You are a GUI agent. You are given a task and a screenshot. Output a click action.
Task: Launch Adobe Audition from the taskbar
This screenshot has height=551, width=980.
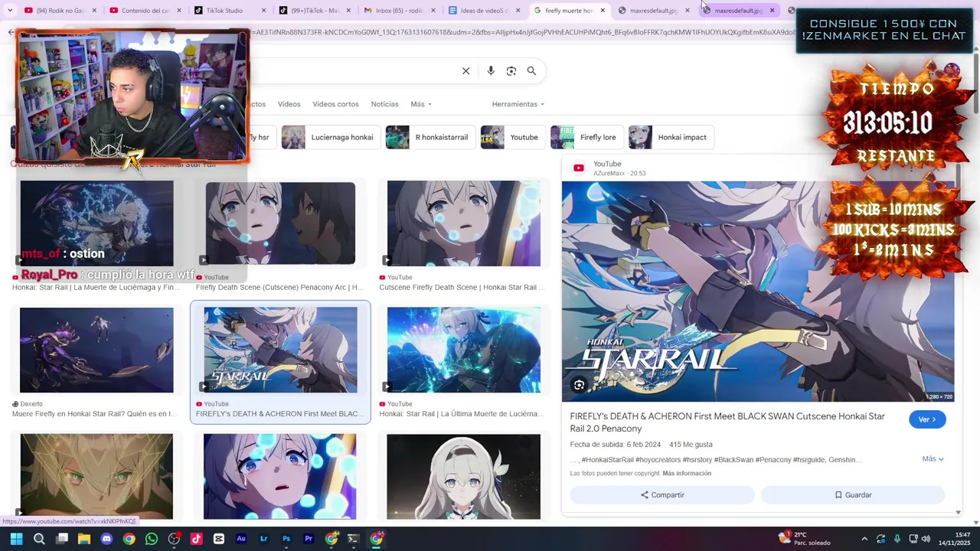241,539
